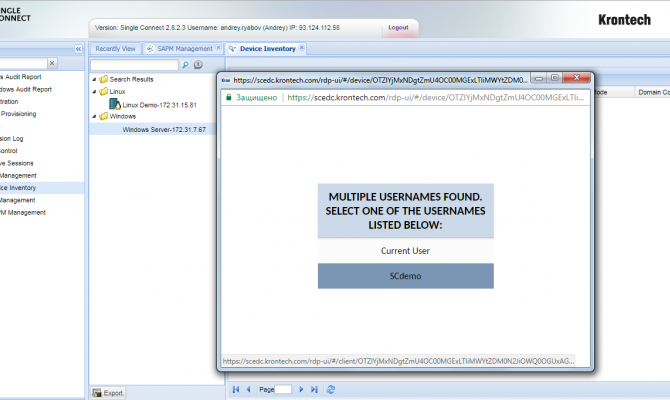Go to previous page in pager
Screen dimensions: 670x400
pyautogui.click(x=248, y=389)
